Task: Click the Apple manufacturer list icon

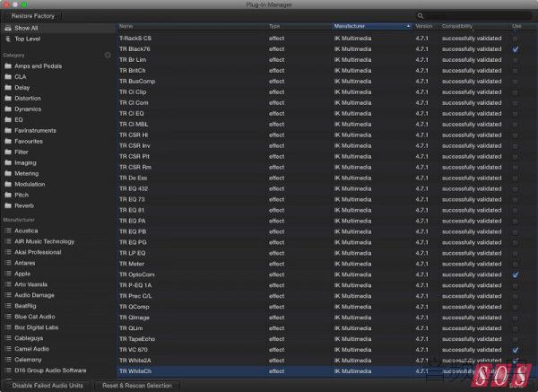Action: pos(8,274)
